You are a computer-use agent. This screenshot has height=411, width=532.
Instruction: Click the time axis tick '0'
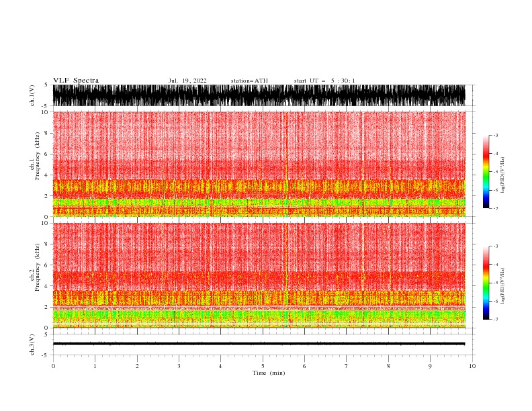[53, 366]
